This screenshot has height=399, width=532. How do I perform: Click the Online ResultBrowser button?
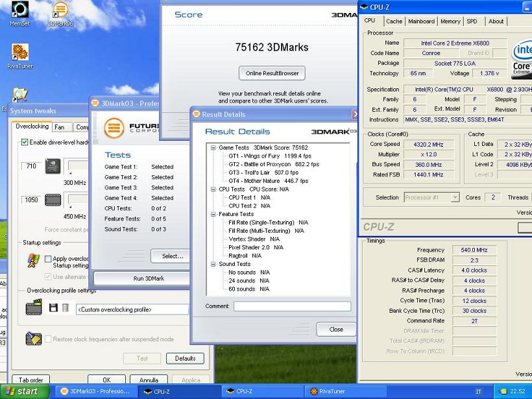coord(272,73)
